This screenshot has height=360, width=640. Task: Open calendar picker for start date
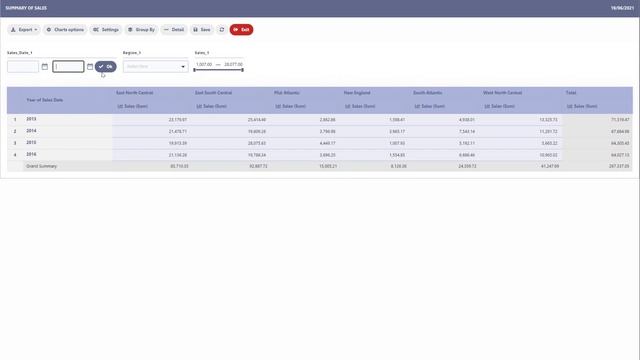coord(44,67)
